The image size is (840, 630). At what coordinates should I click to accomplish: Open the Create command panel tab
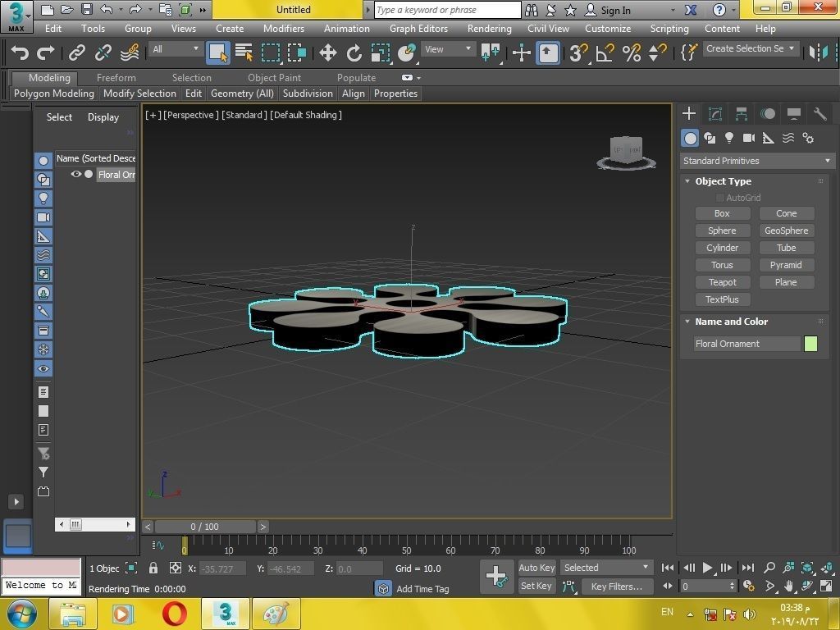point(689,113)
